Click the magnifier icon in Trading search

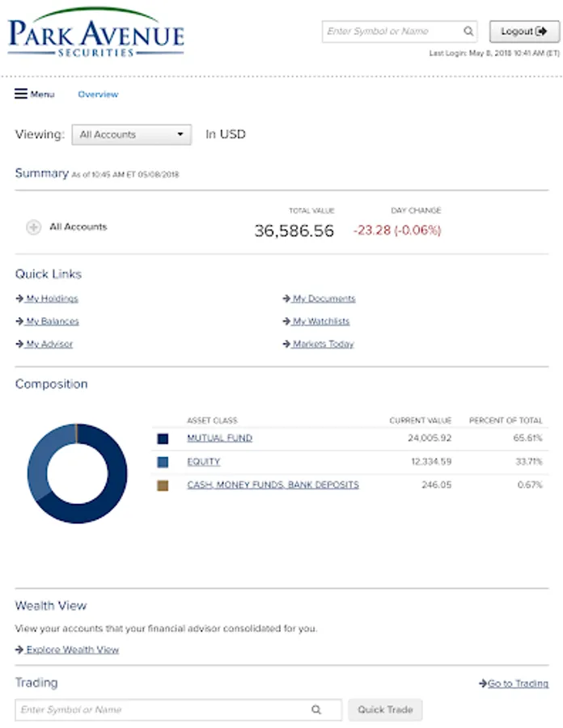point(316,710)
